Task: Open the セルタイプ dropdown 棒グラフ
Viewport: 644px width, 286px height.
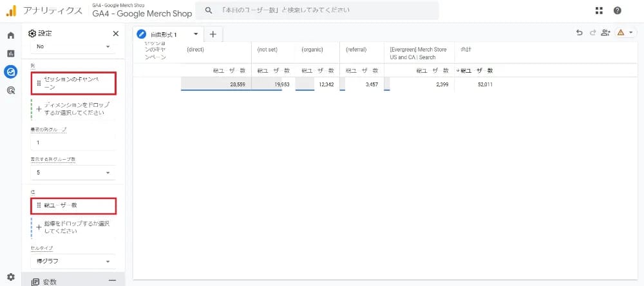Action: 73,262
